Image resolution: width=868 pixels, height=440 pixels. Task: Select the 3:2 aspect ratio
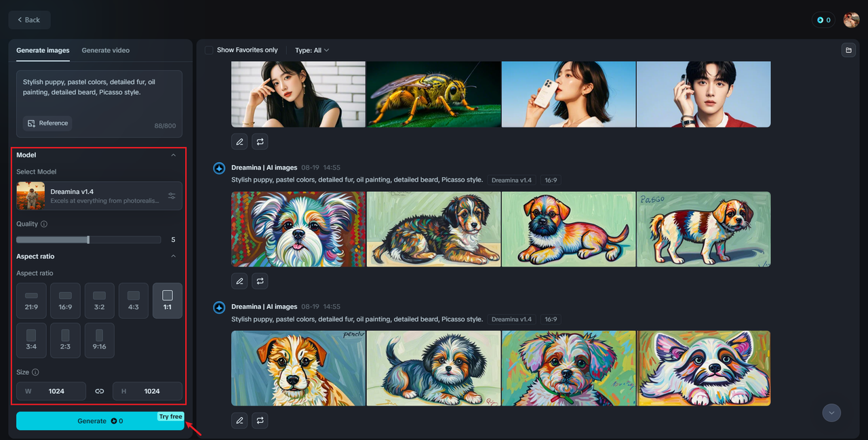(99, 300)
